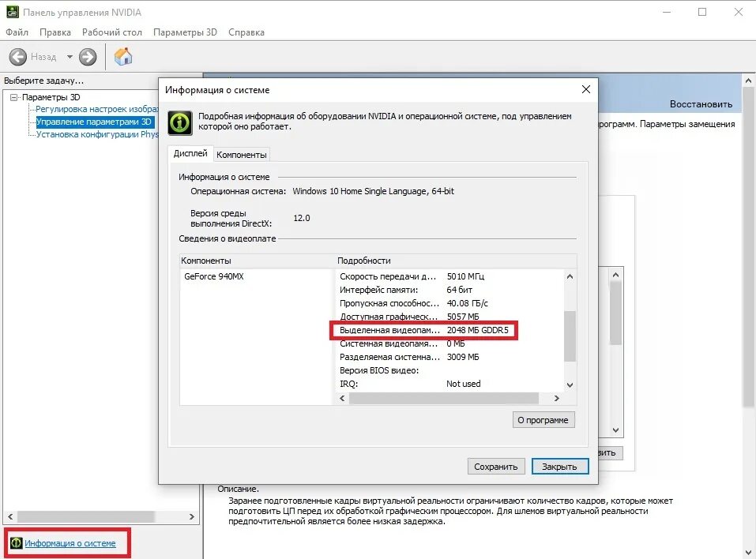
Task: Open the Информация о системе link
Action: [x=70, y=543]
